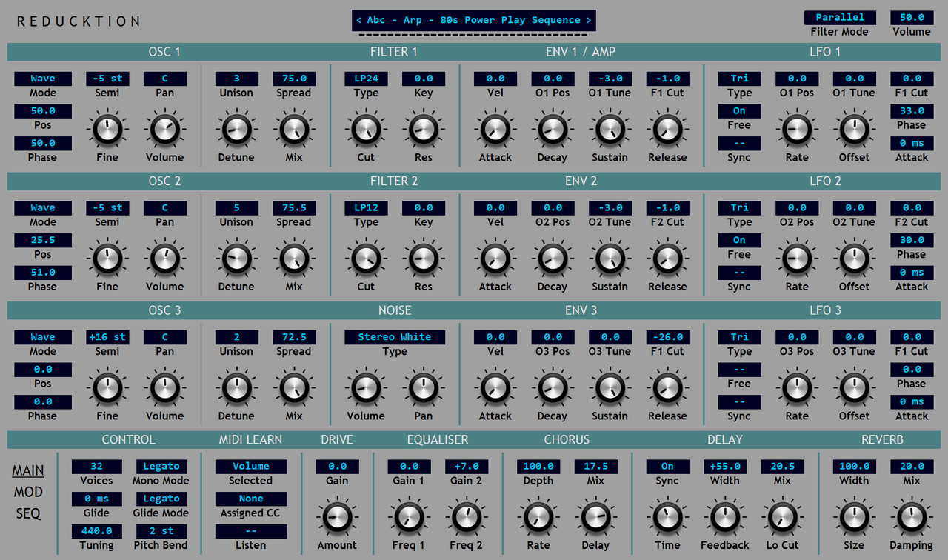Click OSC 1 Semi value -5 st

107,79
